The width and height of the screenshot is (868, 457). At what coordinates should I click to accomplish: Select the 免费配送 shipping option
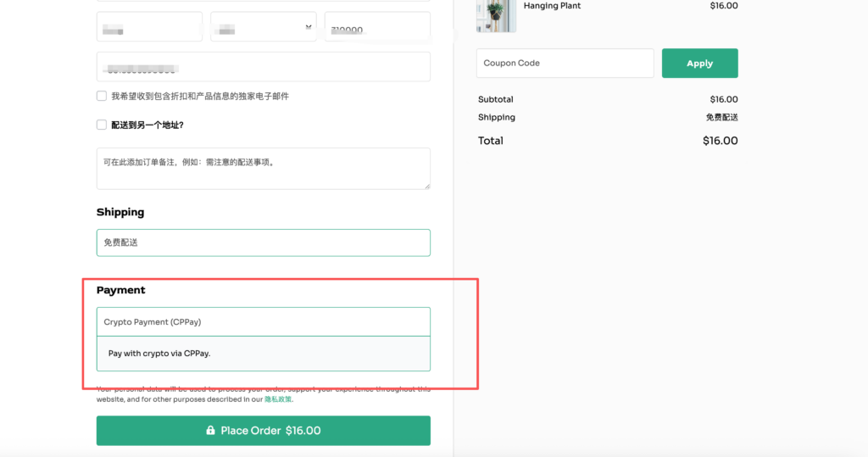pos(263,242)
